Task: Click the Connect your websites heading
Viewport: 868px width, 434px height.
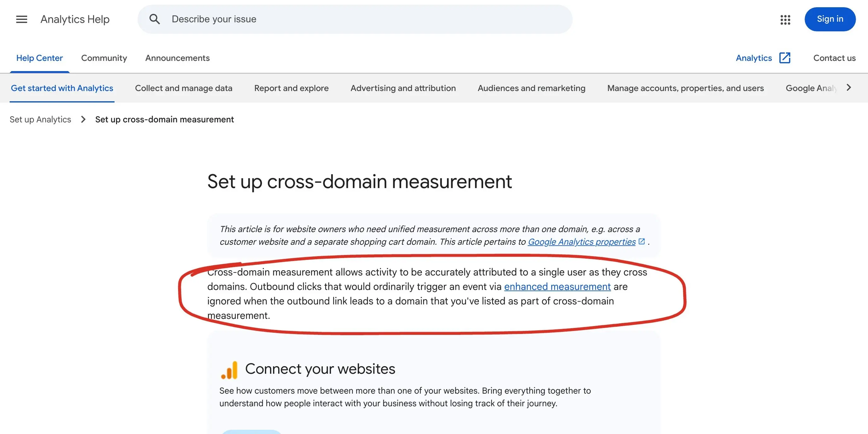Action: (x=320, y=369)
